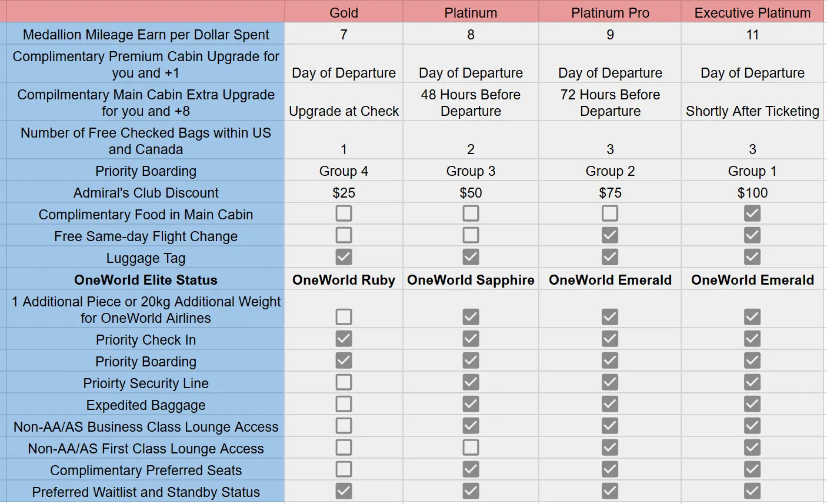Click the OneWorld Sapphire cell
Image resolution: width=827 pixels, height=504 pixels.
(x=471, y=280)
